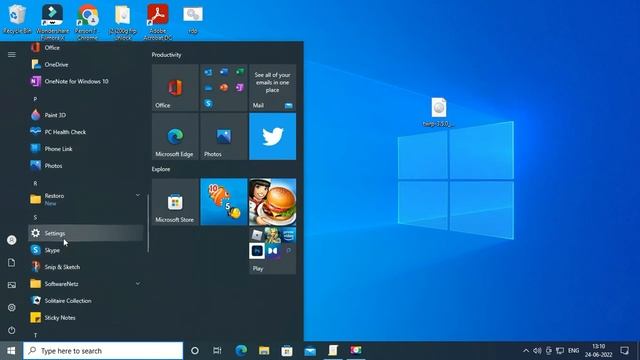Select the Person 1 Chrome desktop shortcut
640x360 pixels.
point(87,22)
